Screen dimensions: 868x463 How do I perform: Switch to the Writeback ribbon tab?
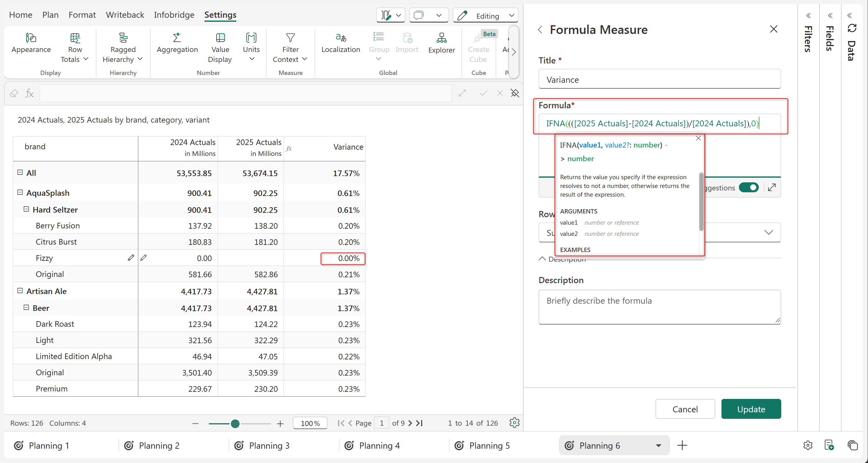click(x=125, y=15)
